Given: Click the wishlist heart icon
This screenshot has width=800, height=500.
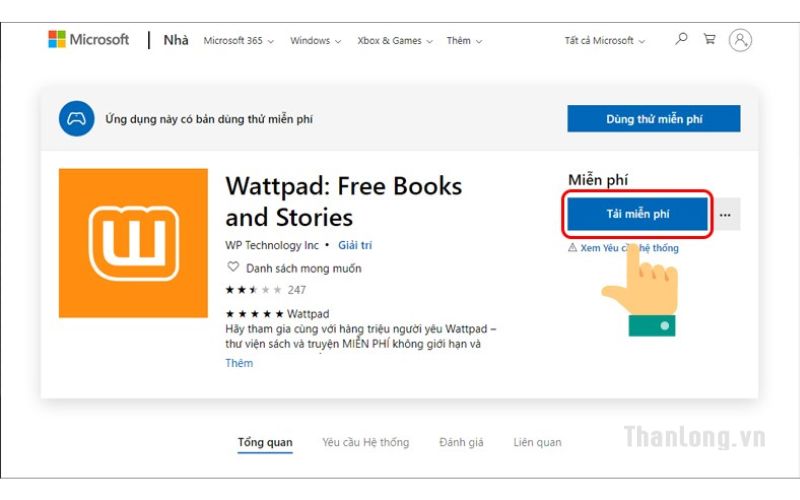Looking at the screenshot, I should point(233,268).
